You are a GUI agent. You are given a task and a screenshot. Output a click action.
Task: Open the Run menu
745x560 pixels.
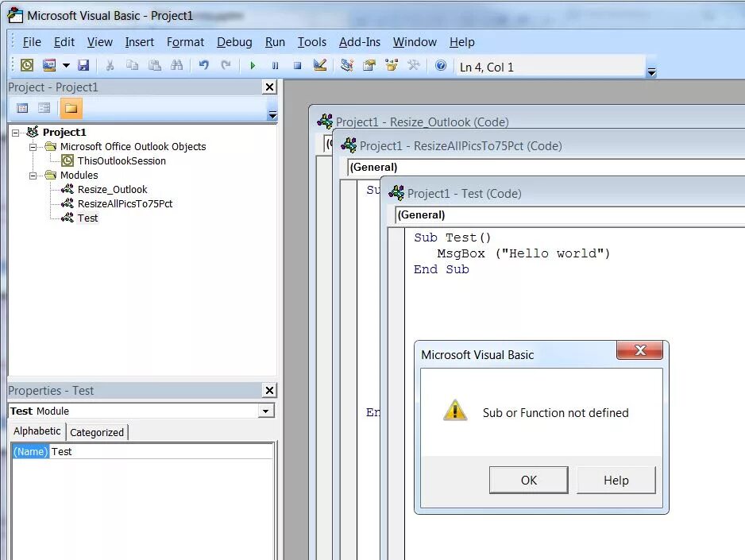point(275,42)
